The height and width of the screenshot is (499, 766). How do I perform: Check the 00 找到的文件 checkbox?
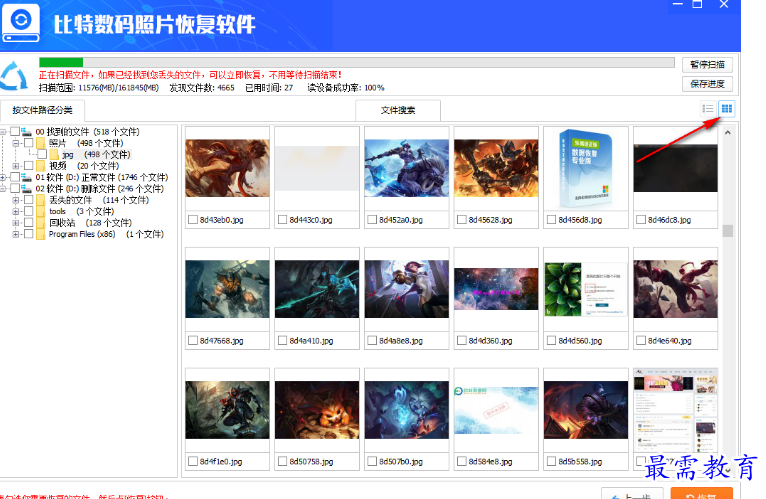coord(15,131)
